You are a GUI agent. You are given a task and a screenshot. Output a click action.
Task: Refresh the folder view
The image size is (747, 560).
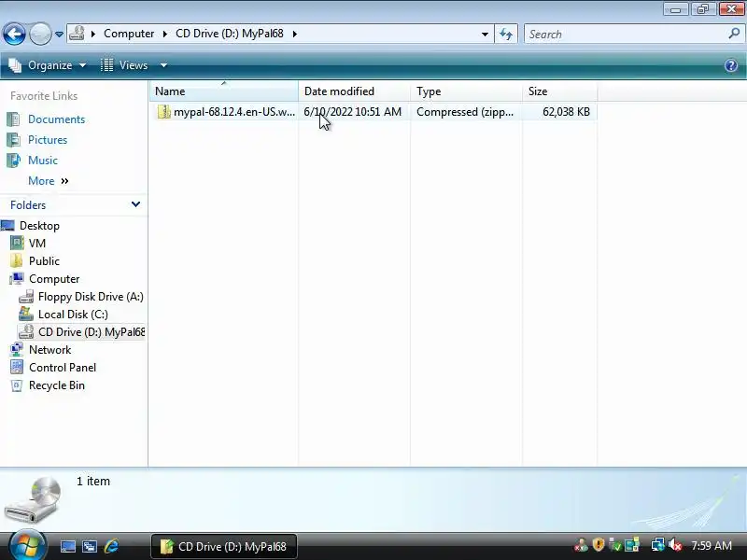point(506,35)
